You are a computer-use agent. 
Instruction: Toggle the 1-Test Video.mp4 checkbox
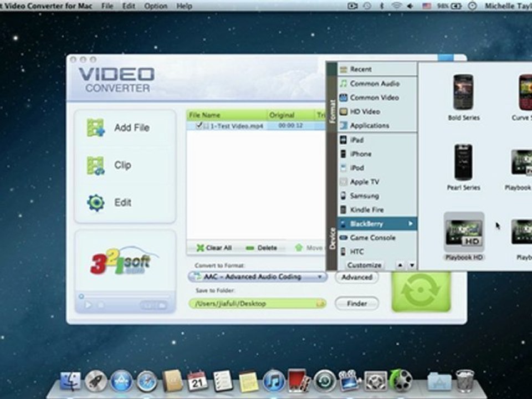coord(199,126)
